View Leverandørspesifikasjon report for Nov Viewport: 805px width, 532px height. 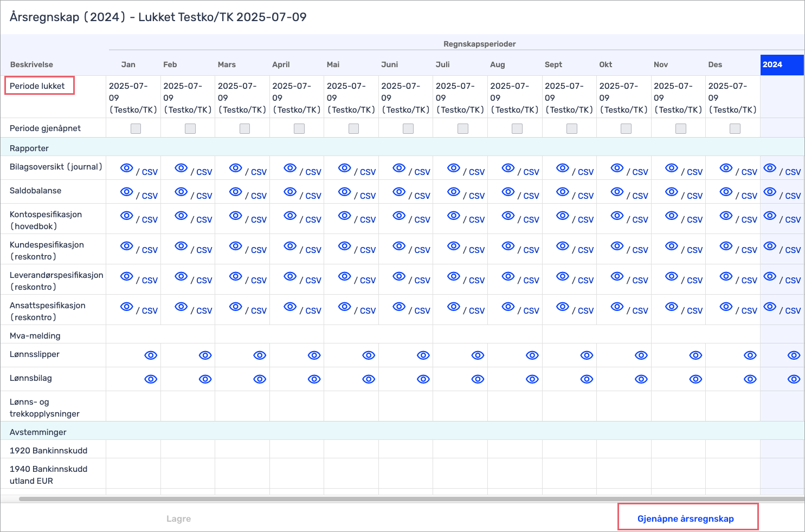pyautogui.click(x=672, y=276)
